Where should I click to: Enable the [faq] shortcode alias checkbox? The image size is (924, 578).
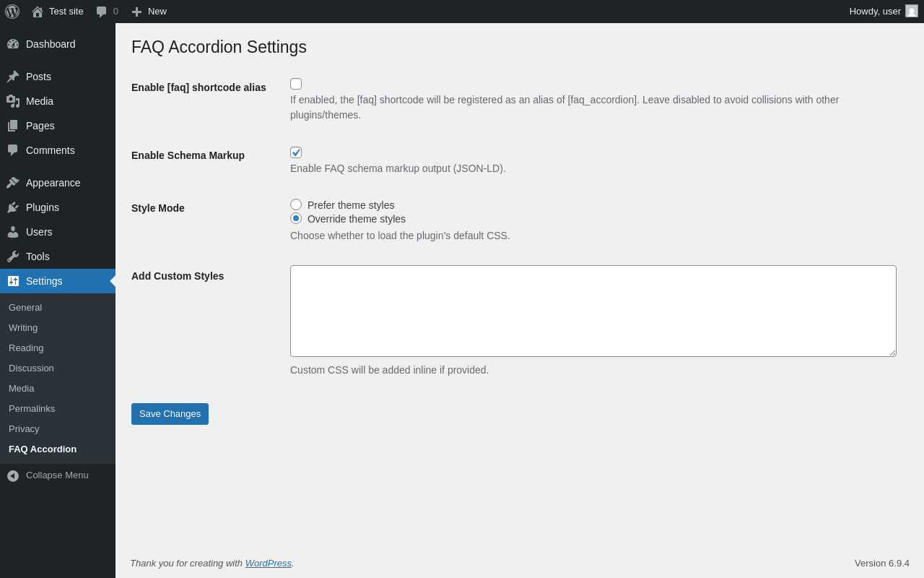[296, 84]
